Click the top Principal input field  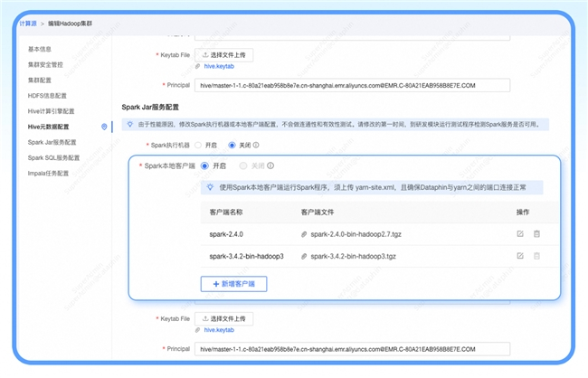click(x=353, y=85)
